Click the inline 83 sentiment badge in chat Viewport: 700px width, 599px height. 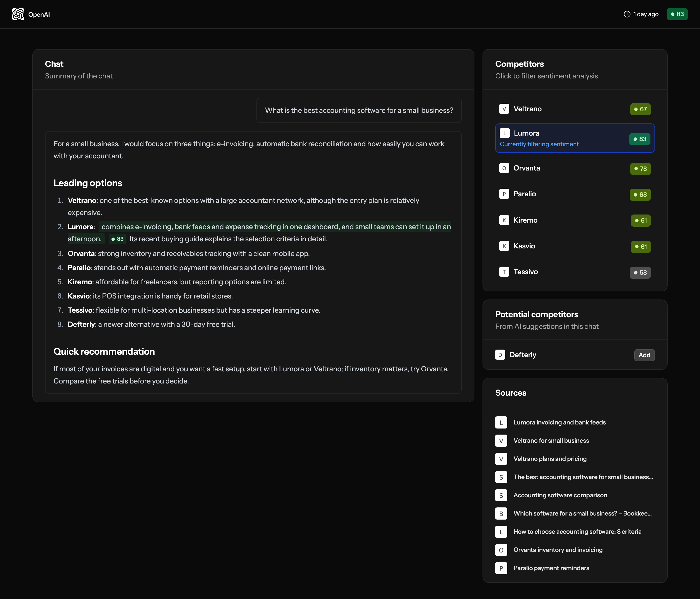coord(117,239)
